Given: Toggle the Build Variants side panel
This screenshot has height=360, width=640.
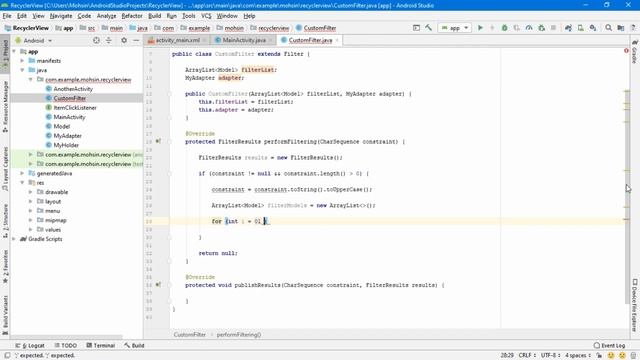Looking at the screenshot, I should coord(5,316).
